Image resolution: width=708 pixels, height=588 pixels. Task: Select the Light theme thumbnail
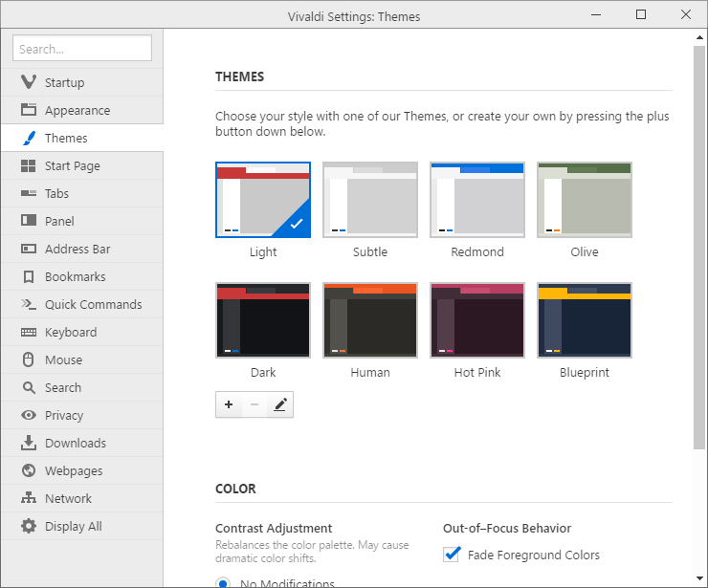(263, 200)
